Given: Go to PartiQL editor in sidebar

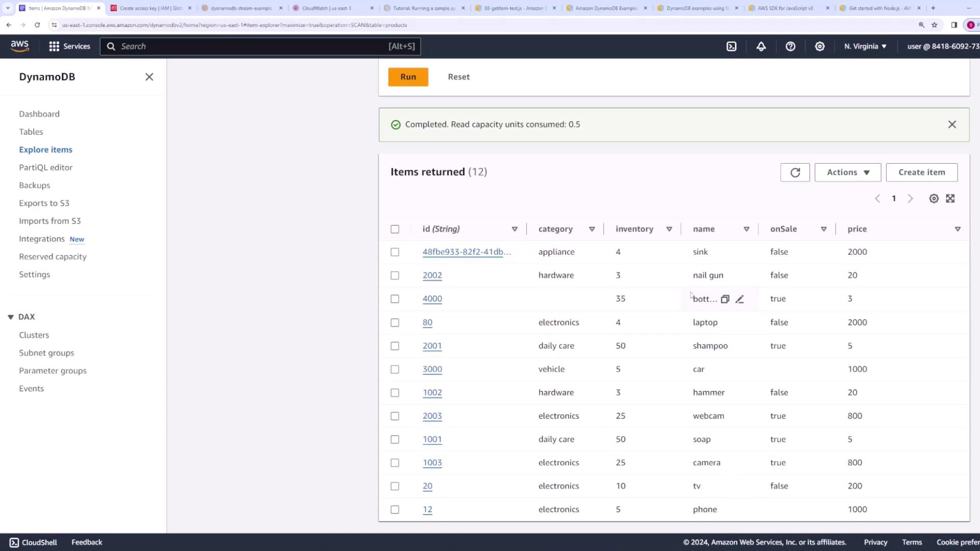Looking at the screenshot, I should pos(45,167).
